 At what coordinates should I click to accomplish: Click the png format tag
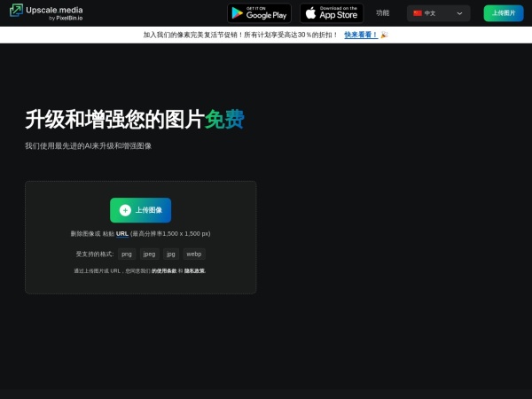pos(127,254)
